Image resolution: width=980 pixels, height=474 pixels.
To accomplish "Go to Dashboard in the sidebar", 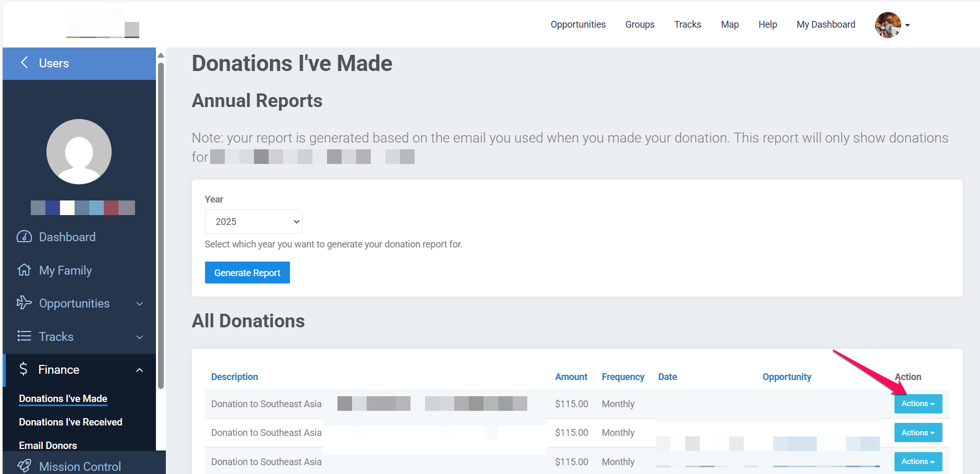I will click(x=67, y=237).
